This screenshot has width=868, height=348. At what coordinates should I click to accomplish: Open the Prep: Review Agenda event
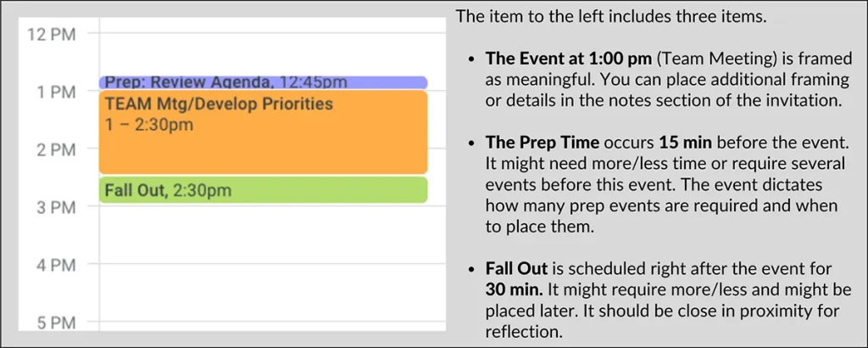264,82
